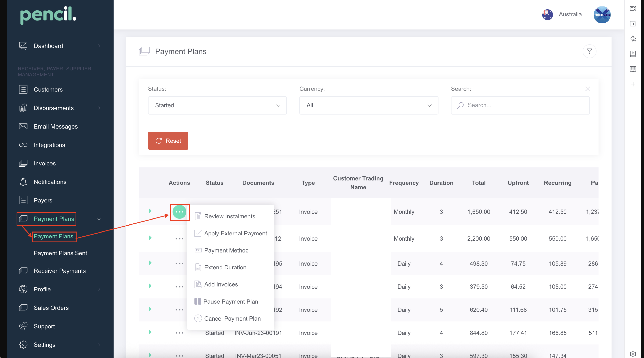This screenshot has height=358, width=644.
Task: Select the Payment Plans Sent sub-item
Action: pyautogui.click(x=60, y=253)
